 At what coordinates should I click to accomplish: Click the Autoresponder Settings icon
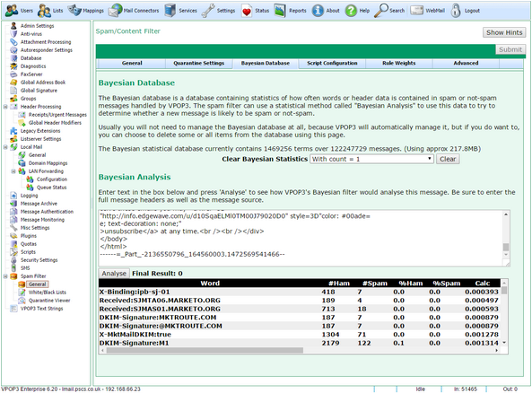13,50
